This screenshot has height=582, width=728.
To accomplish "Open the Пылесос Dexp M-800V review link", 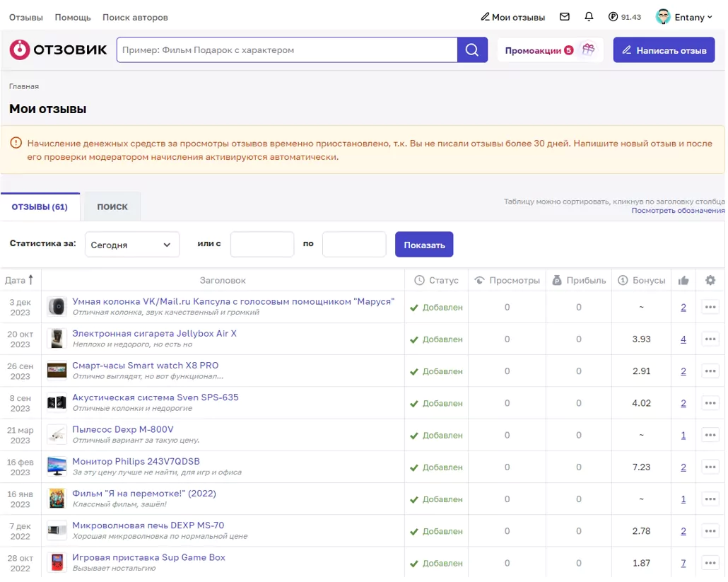I will pos(123,429).
